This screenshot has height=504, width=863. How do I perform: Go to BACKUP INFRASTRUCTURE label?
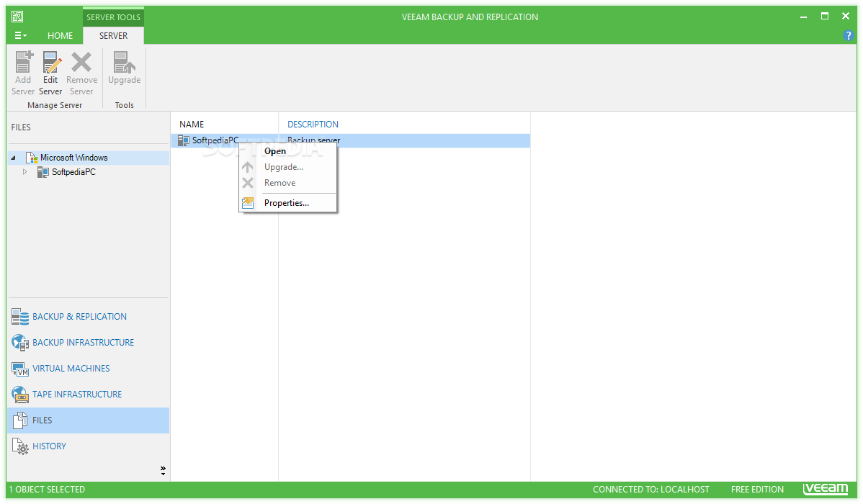83,343
